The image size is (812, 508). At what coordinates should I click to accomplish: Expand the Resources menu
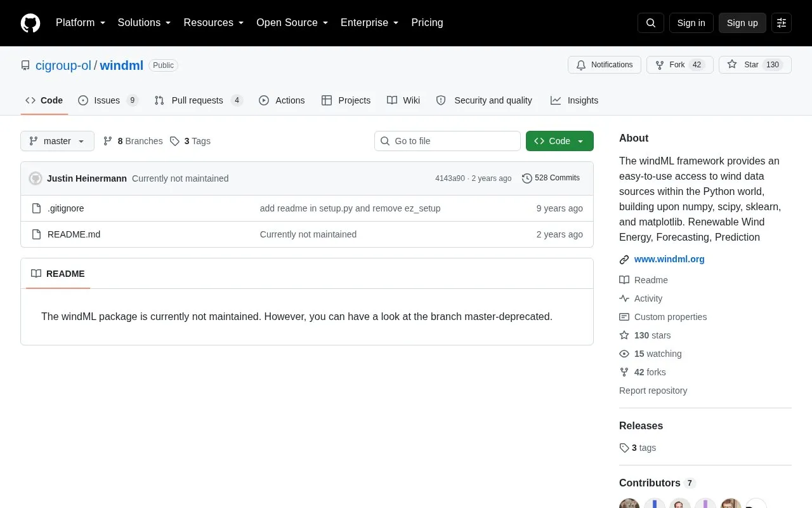(x=214, y=23)
